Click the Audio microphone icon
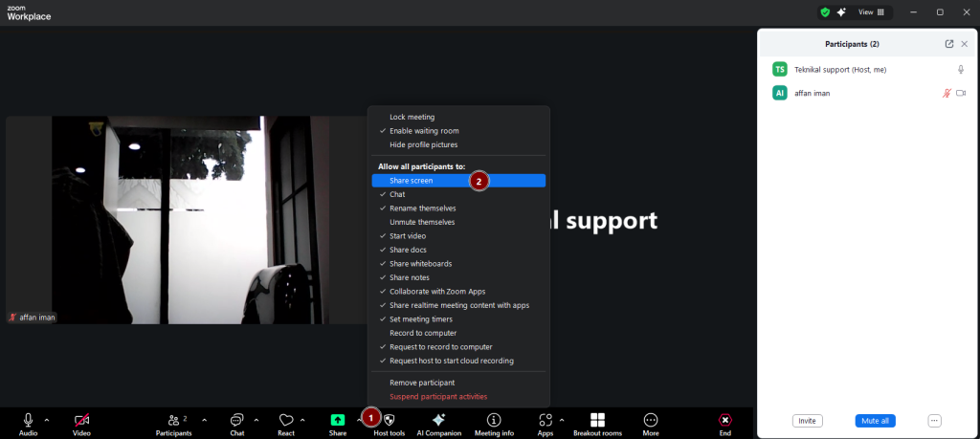The width and height of the screenshot is (980, 439). click(28, 420)
